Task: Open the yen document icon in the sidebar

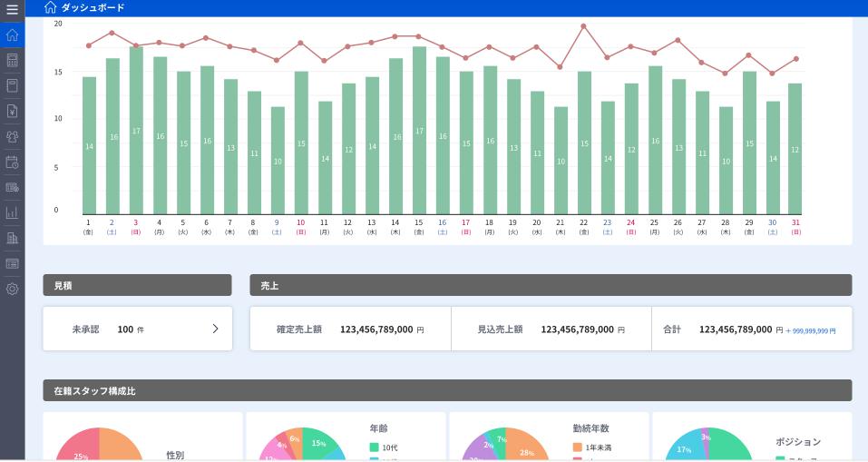Action: [12, 111]
